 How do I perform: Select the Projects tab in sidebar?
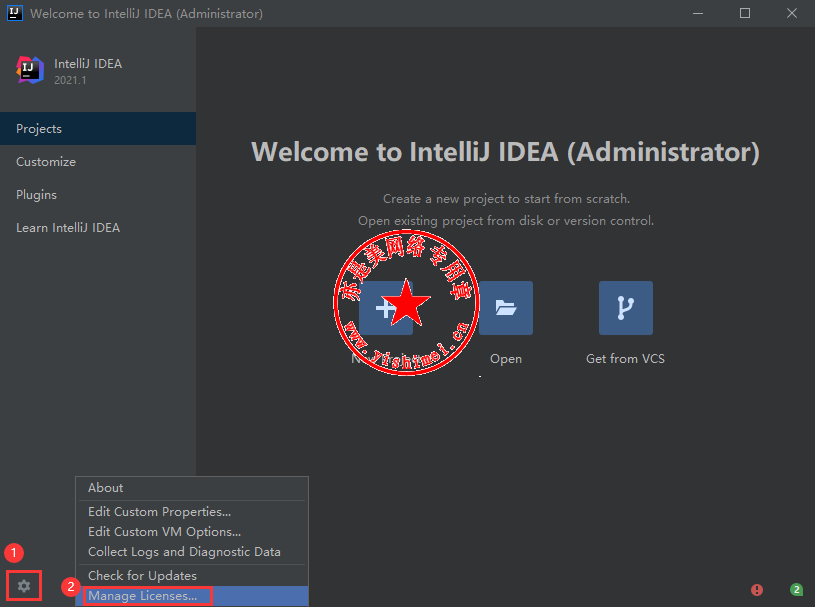point(39,129)
